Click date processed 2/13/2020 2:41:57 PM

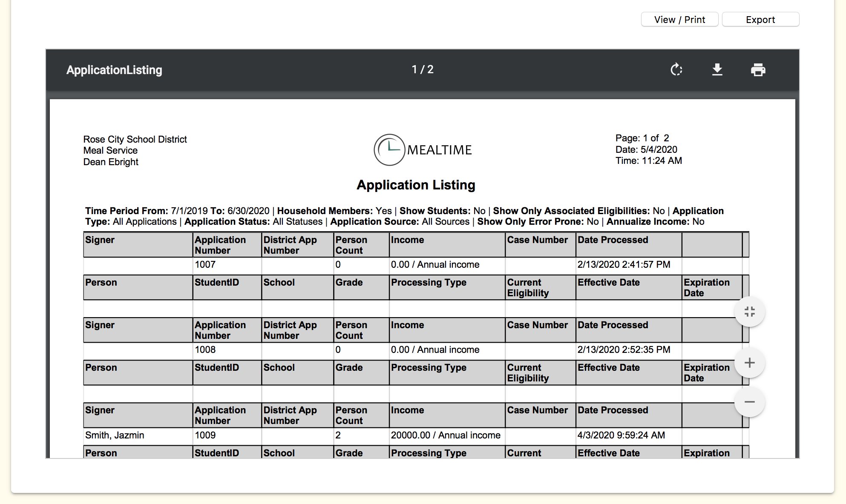[624, 264]
